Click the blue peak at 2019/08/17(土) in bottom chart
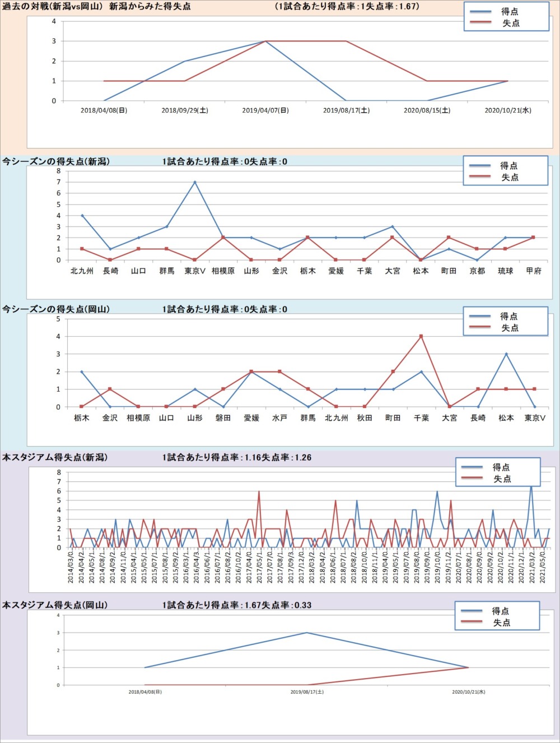 pos(306,633)
